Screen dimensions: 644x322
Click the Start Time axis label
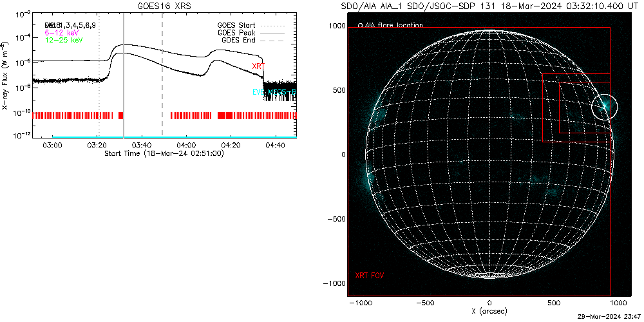164,153
